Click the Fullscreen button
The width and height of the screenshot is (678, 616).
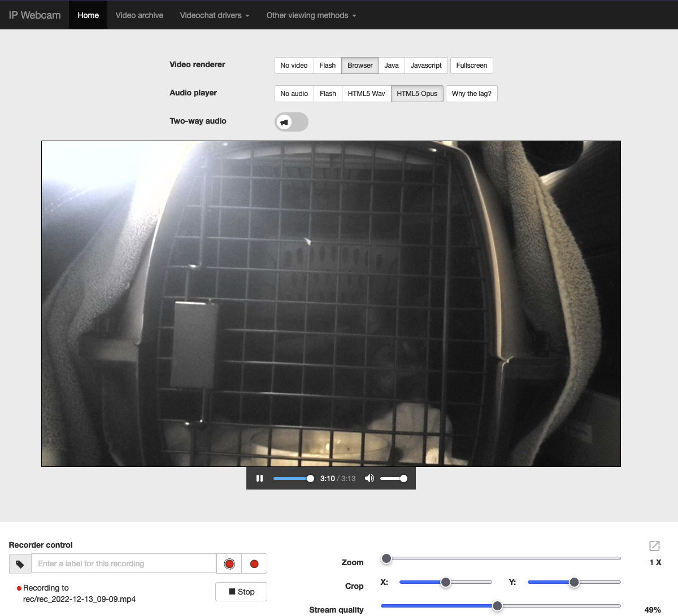click(471, 65)
